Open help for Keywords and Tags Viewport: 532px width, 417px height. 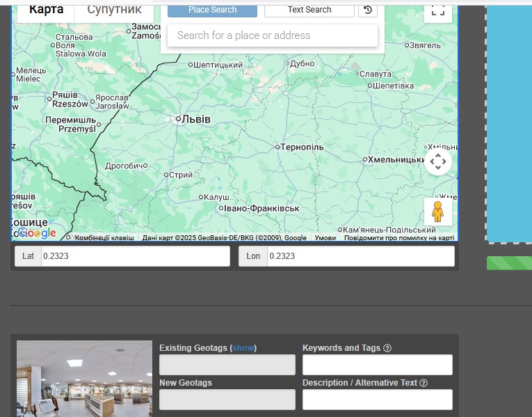[387, 348]
